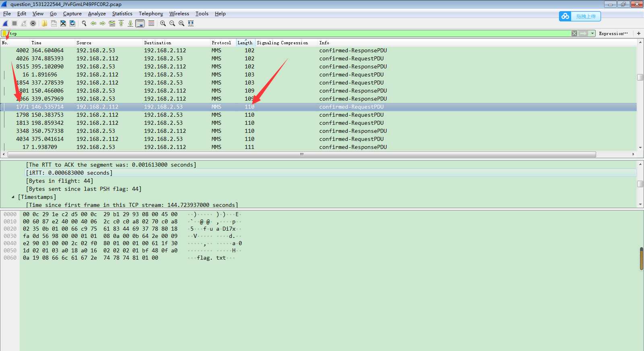Open the Telephony menu
The width and height of the screenshot is (644, 351).
[x=151, y=13]
